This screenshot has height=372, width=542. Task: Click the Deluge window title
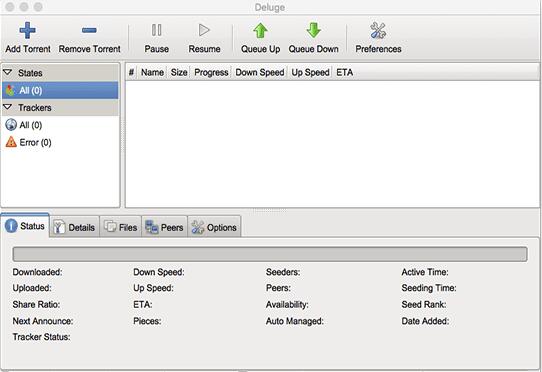(x=270, y=7)
